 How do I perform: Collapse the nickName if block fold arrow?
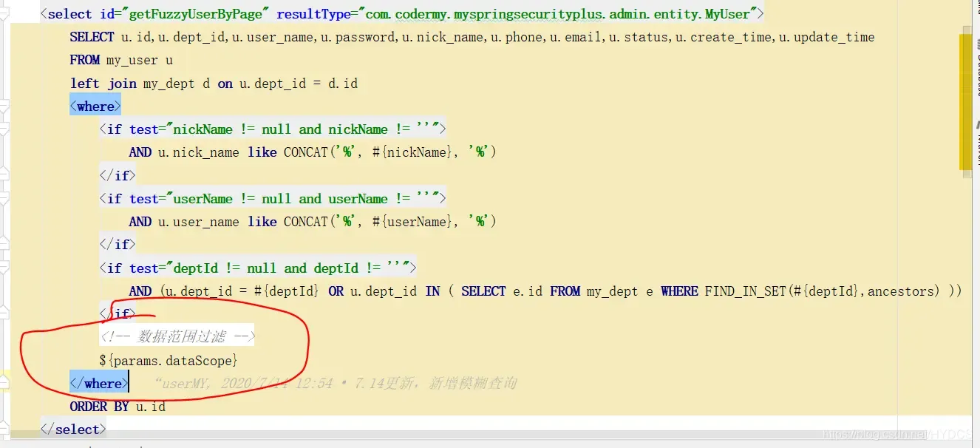tap(6, 129)
